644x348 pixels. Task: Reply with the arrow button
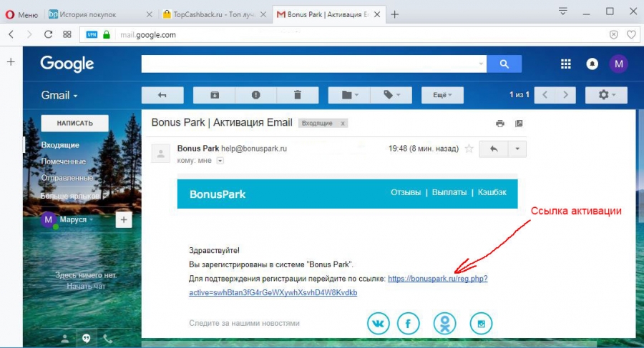[x=494, y=149]
